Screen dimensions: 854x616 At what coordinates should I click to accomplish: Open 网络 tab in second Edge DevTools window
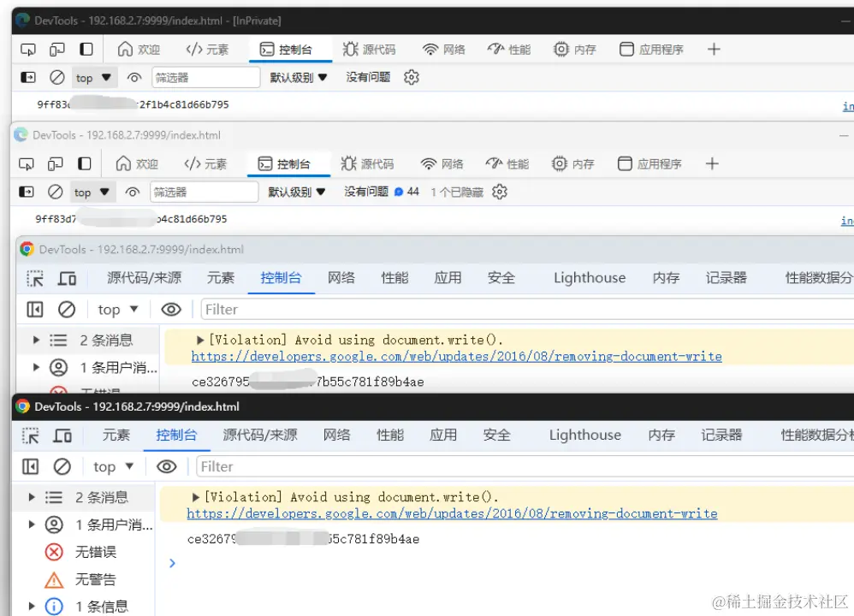(x=442, y=164)
